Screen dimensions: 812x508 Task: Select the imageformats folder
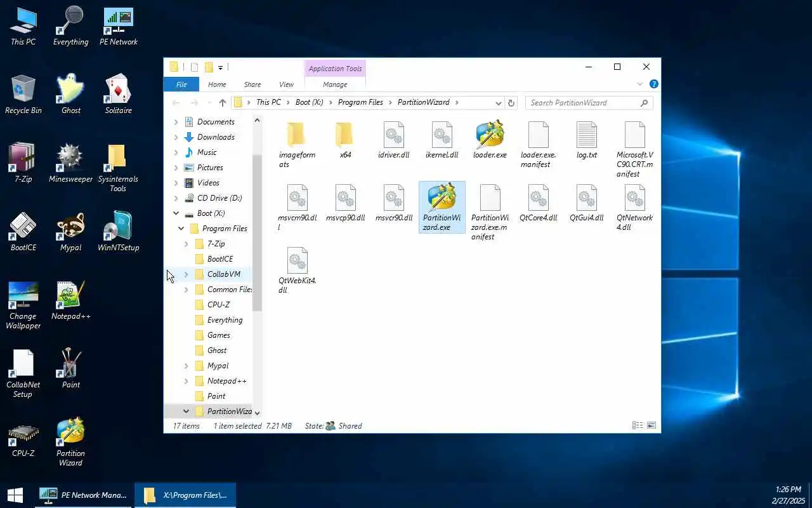coord(297,144)
